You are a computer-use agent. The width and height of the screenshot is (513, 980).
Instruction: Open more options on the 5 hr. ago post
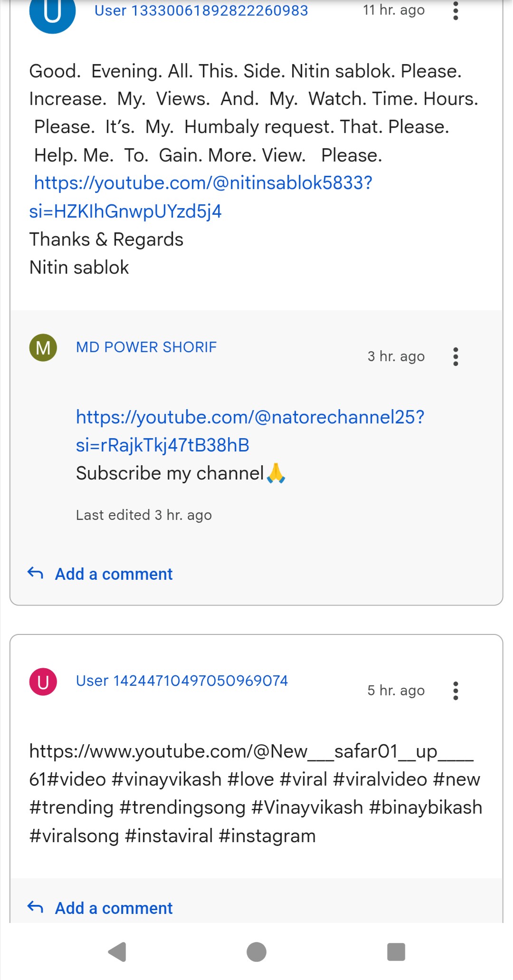tap(456, 691)
